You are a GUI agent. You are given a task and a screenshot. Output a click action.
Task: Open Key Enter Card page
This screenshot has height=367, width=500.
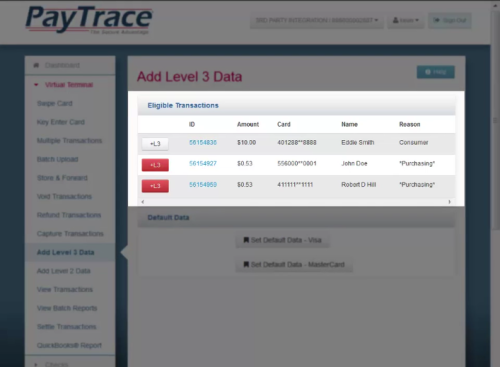(61, 122)
